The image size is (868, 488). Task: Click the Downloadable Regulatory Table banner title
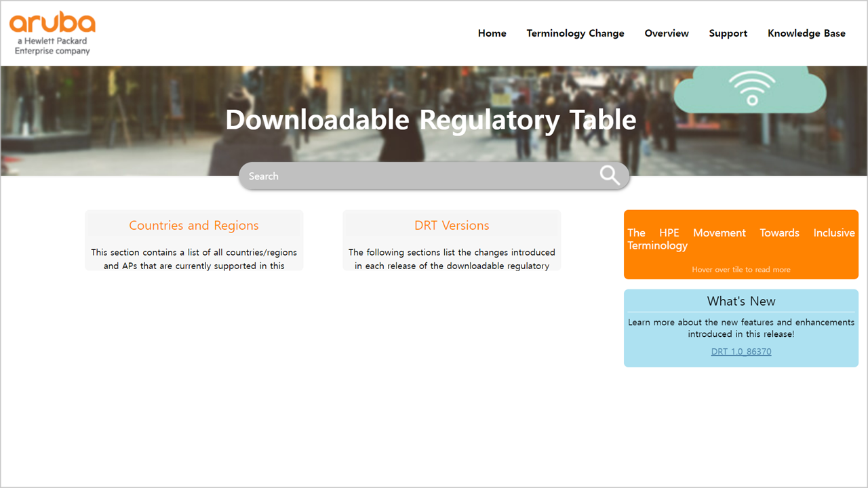(x=431, y=120)
